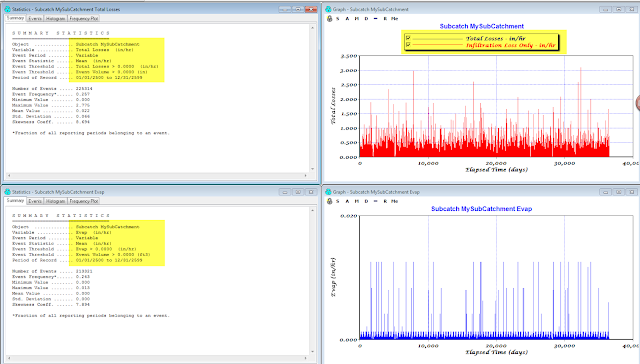Click the S toolbar button in Total Losses graph

click(338, 19)
